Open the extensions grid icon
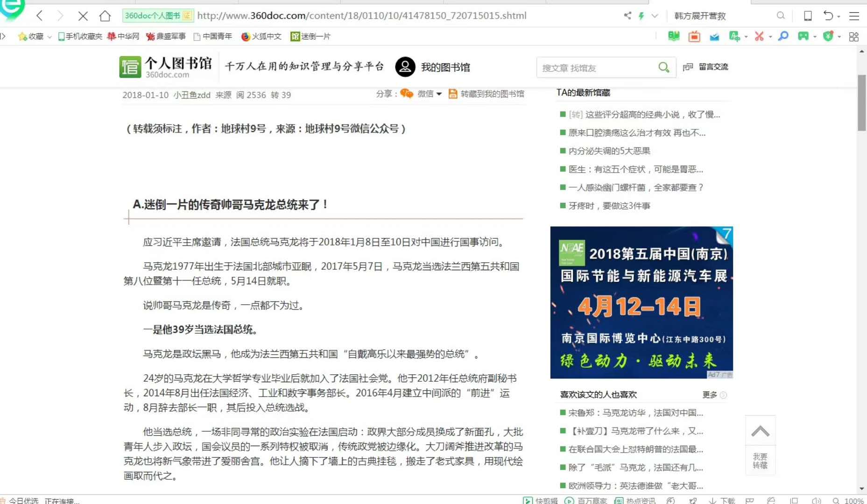The image size is (867, 504). coord(854,36)
